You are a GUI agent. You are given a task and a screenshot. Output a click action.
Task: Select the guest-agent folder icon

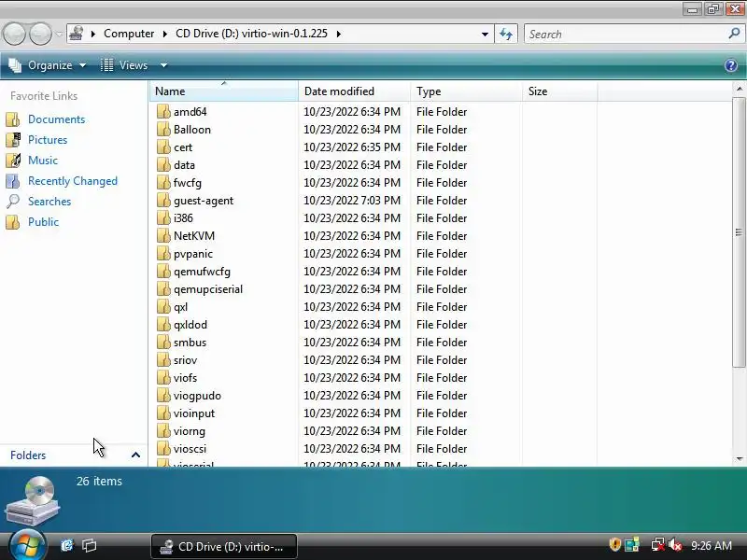point(163,200)
